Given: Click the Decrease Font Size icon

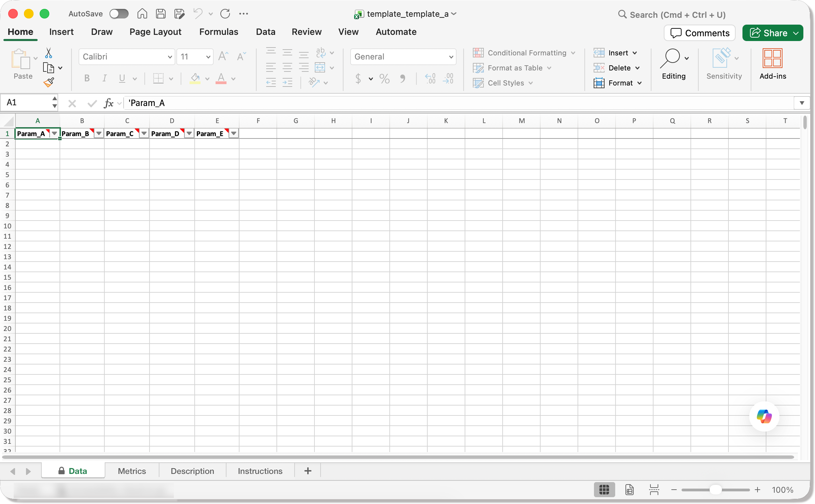Looking at the screenshot, I should [242, 56].
